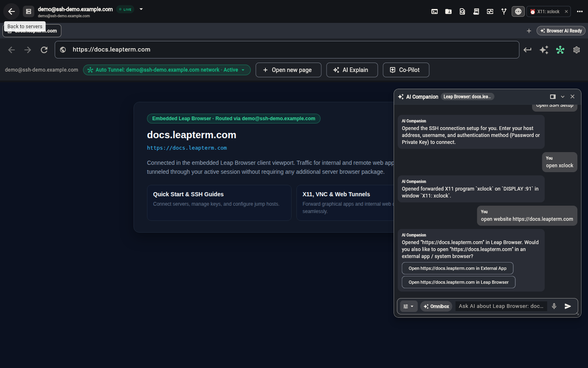Click microphone icon in AI Companion input

point(554,306)
